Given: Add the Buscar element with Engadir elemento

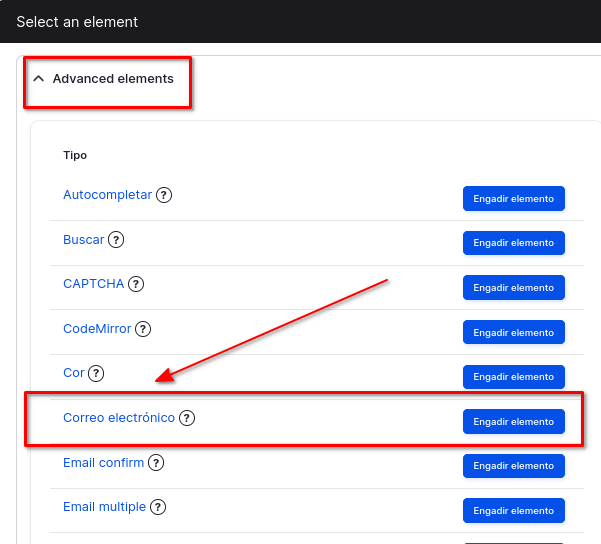Looking at the screenshot, I should [513, 243].
